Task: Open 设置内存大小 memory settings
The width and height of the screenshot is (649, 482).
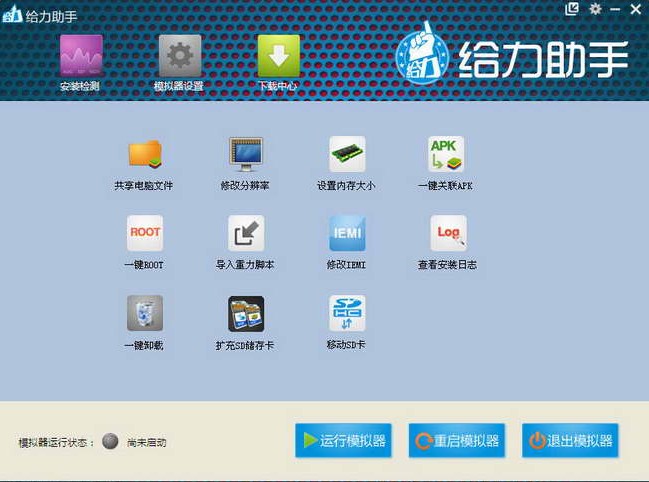Action: coord(346,154)
